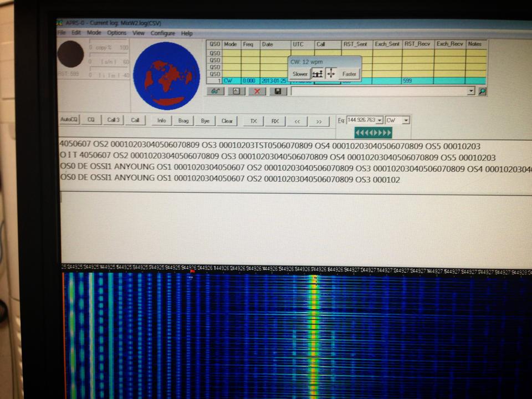Switch to transmit with TX button
The height and width of the screenshot is (399, 532).
pos(253,120)
